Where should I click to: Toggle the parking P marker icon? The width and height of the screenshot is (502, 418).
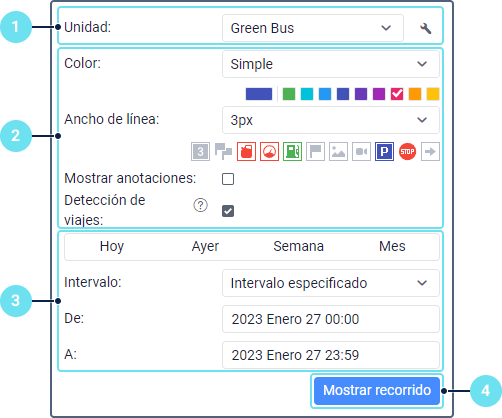(384, 152)
